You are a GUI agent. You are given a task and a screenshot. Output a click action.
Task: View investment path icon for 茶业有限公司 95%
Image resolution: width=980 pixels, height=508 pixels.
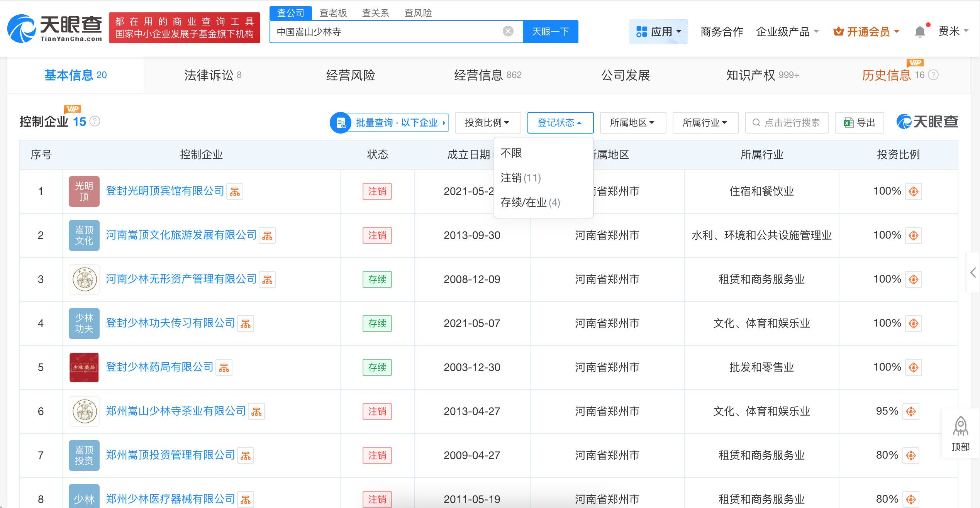(x=911, y=411)
